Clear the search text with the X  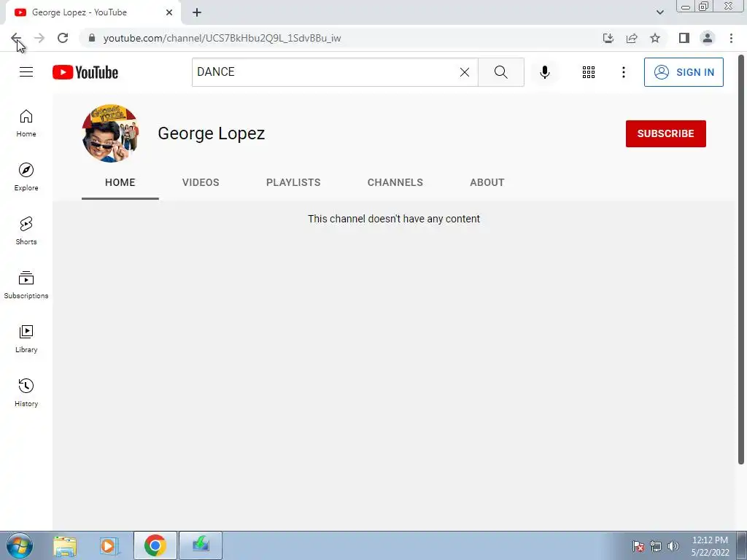465,72
